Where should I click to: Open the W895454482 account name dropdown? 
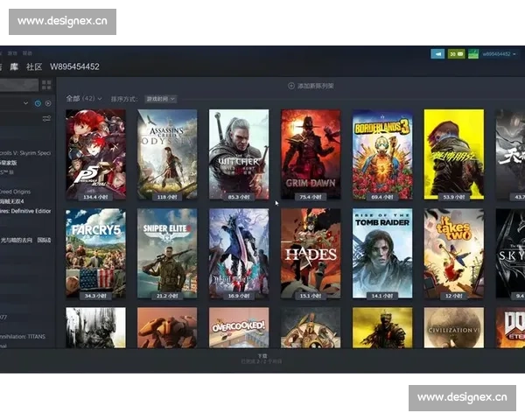pos(497,54)
